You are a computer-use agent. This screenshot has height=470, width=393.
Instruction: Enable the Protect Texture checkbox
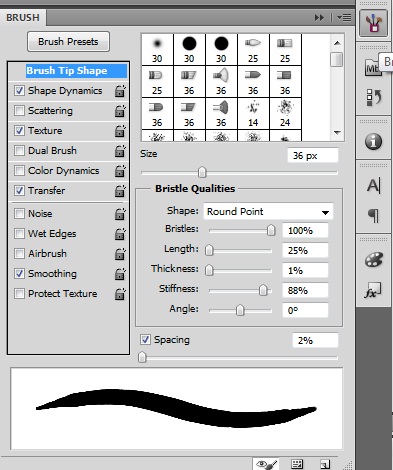click(x=19, y=294)
